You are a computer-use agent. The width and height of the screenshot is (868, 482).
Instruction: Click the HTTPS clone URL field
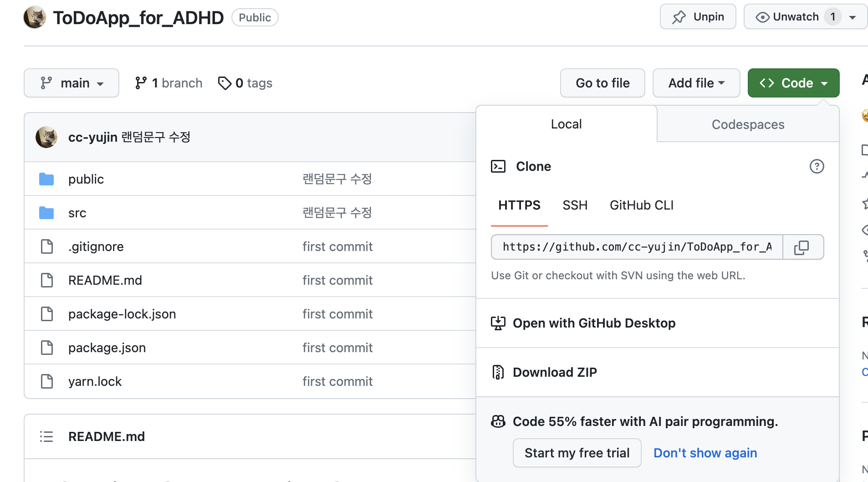(637, 247)
